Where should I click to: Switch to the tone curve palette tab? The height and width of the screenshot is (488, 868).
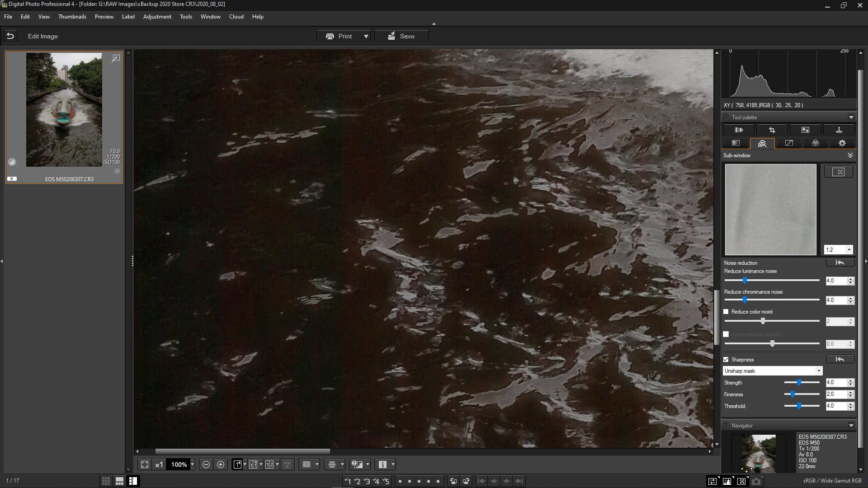point(789,143)
